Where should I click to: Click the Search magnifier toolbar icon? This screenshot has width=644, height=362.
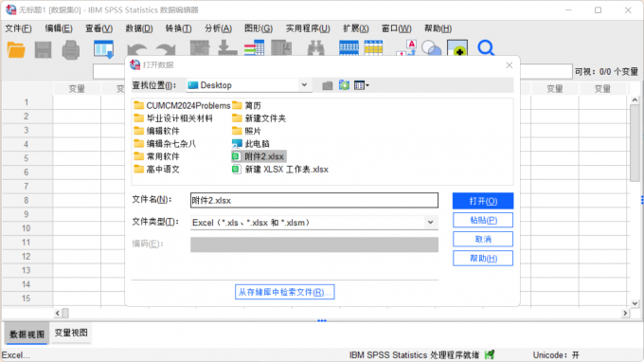486,48
